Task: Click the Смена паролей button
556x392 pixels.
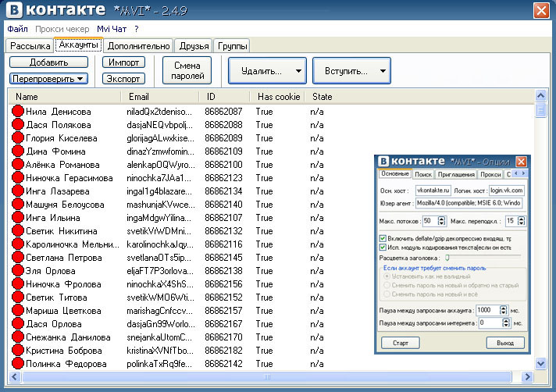Action: click(x=187, y=70)
